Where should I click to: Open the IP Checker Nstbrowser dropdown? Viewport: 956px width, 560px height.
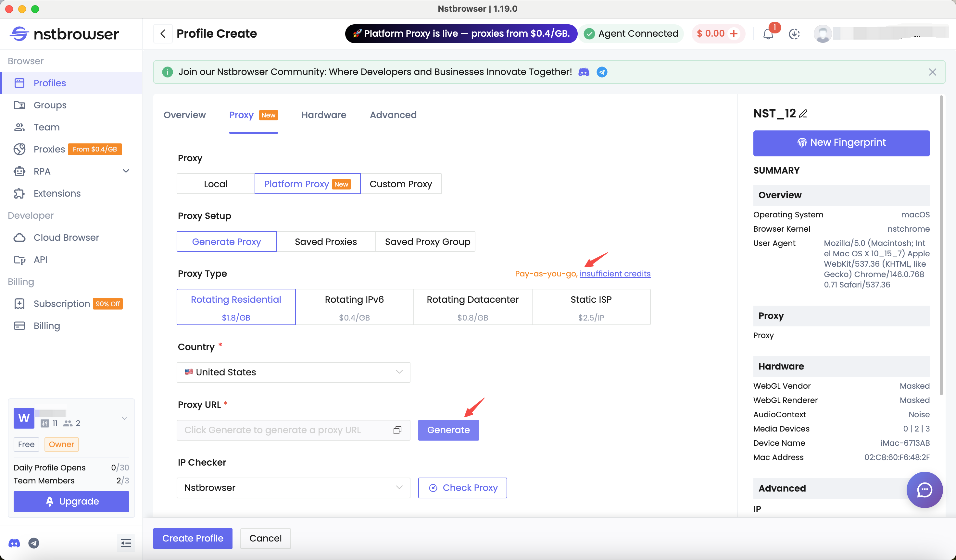pos(293,488)
